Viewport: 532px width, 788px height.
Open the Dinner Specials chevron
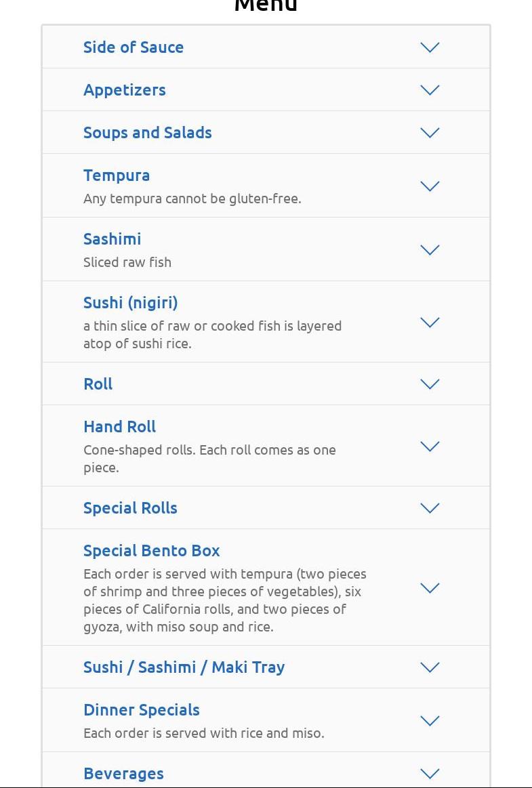point(430,721)
